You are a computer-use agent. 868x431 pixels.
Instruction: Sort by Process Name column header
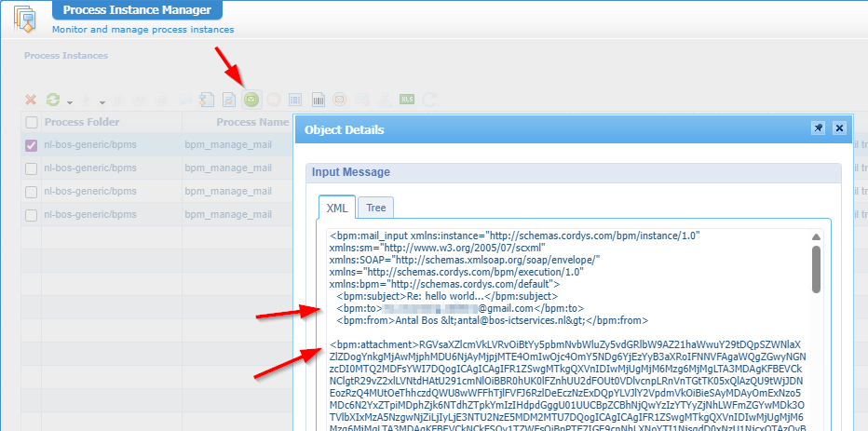pyautogui.click(x=252, y=122)
